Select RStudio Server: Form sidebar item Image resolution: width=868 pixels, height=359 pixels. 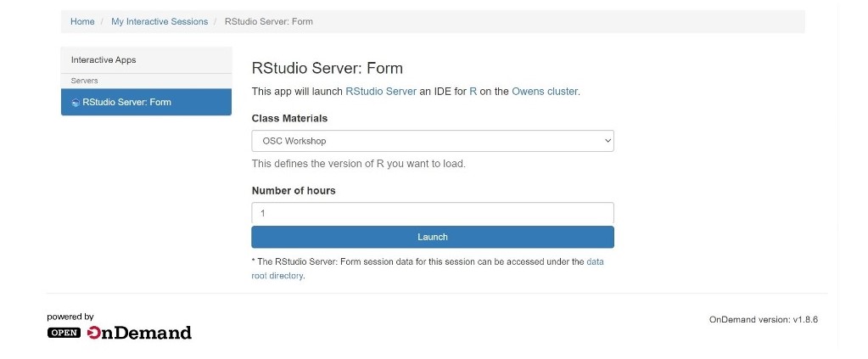pos(146,102)
